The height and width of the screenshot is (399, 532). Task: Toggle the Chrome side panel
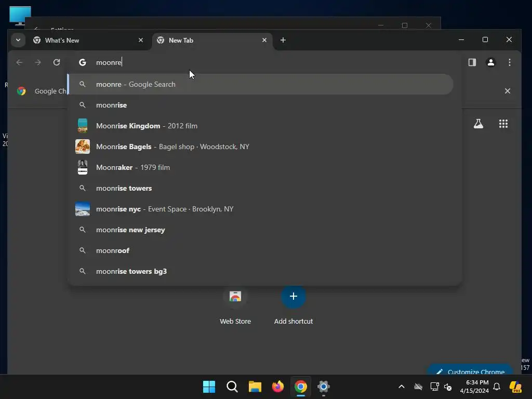[x=472, y=62]
